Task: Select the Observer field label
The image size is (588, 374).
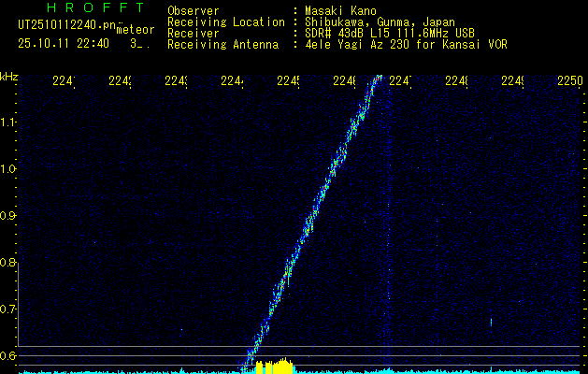Action: (194, 10)
